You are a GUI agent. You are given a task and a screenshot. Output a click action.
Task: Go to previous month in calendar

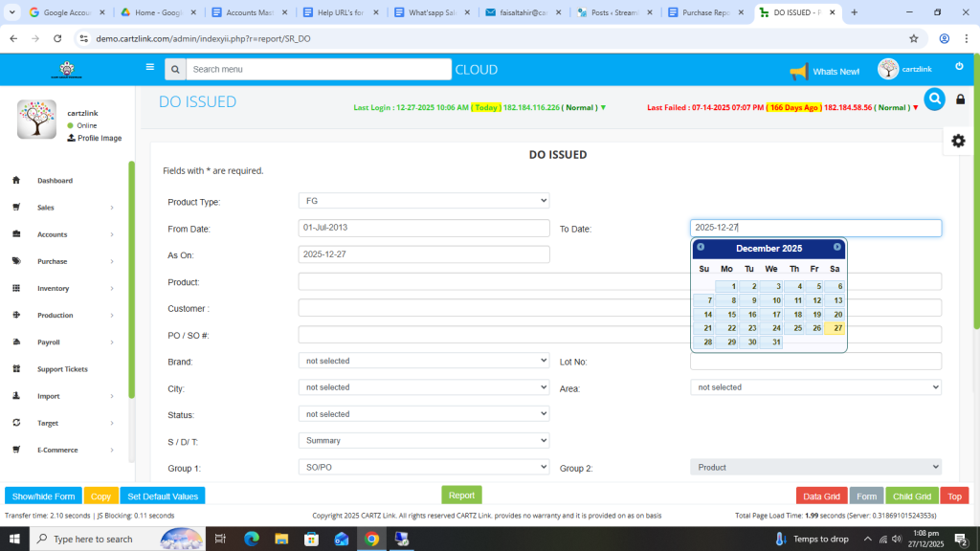(x=701, y=247)
